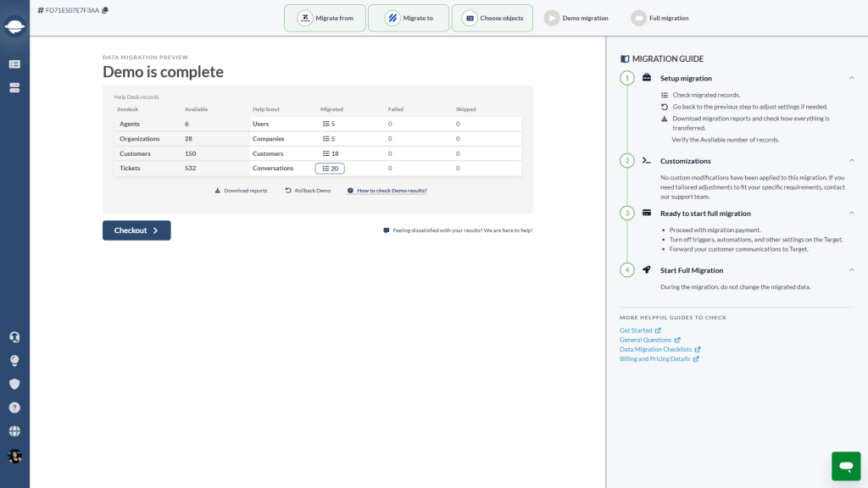Open the question mark help icon
Screen dimensions: 868x488
tap(14, 408)
